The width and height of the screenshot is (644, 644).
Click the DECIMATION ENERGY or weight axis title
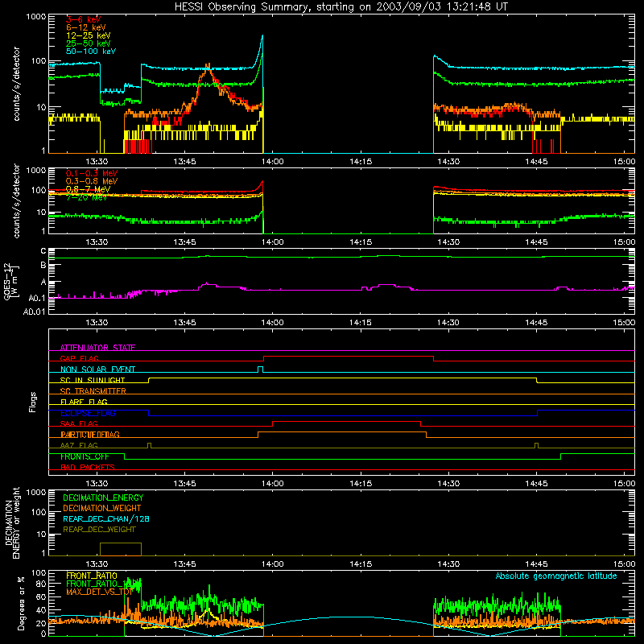(x=13, y=523)
